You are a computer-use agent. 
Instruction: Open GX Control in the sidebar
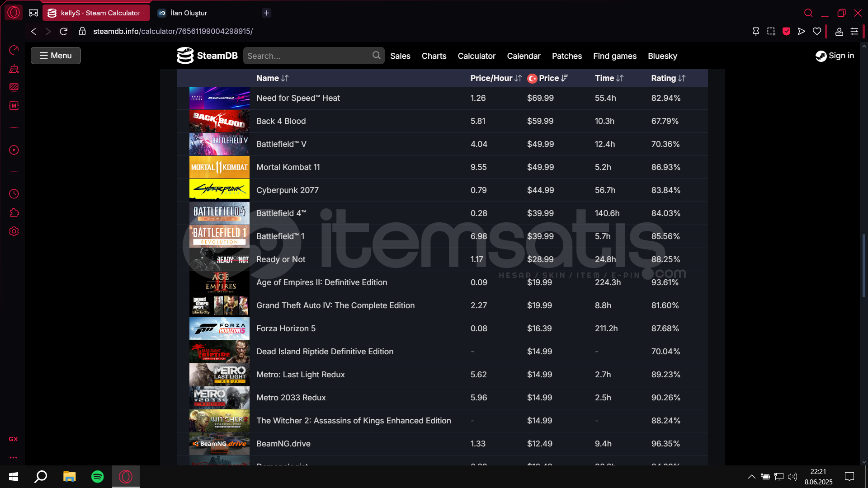coord(14,50)
